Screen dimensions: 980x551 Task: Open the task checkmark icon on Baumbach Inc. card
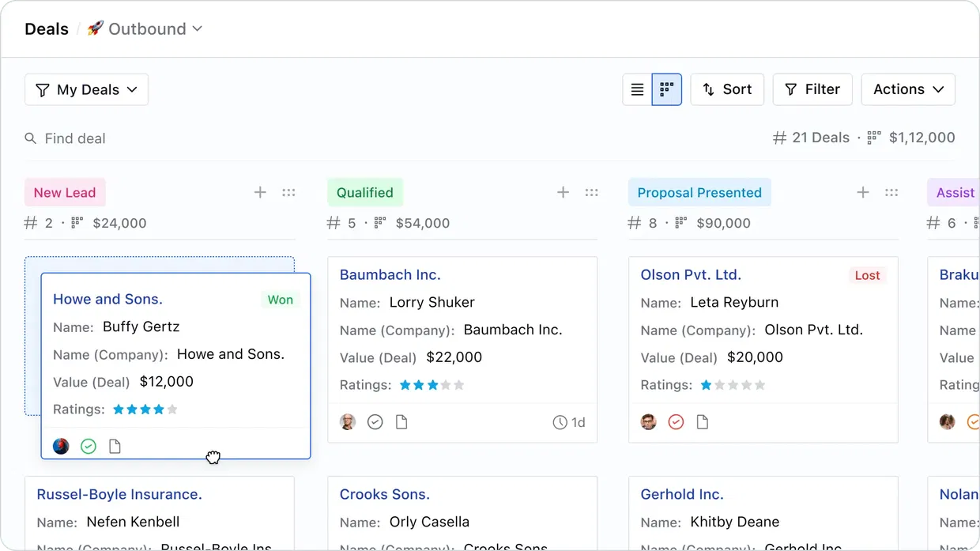click(375, 421)
